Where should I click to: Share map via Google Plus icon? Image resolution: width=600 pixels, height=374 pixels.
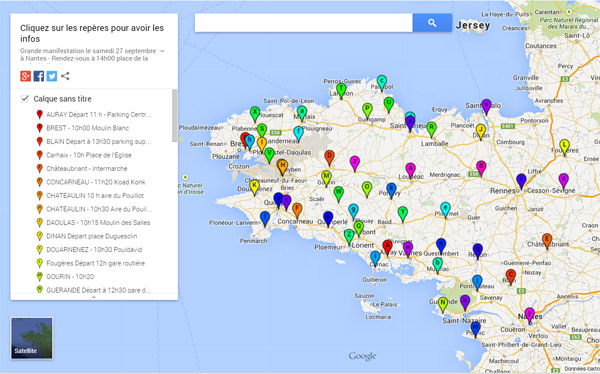pos(25,76)
